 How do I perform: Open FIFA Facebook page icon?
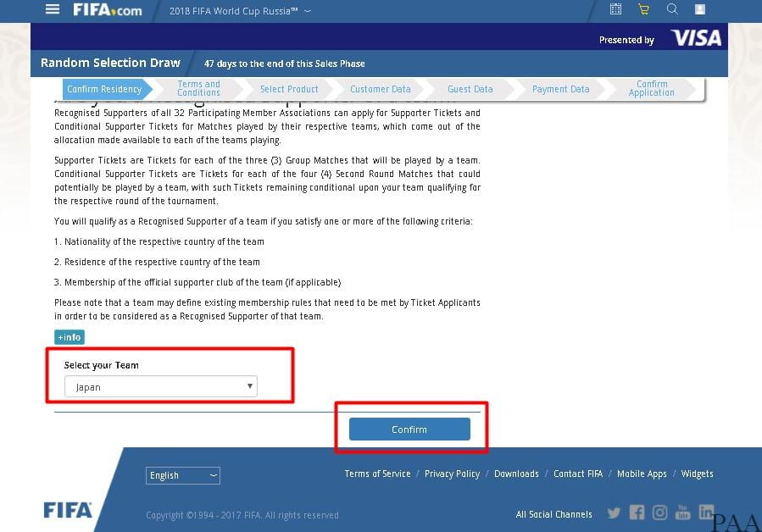[637, 512]
